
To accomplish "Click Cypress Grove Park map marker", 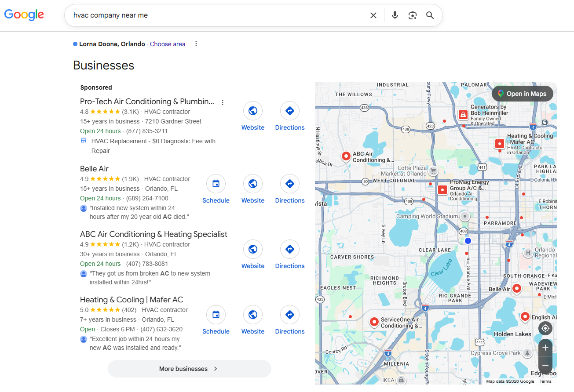I will click(x=527, y=353).
